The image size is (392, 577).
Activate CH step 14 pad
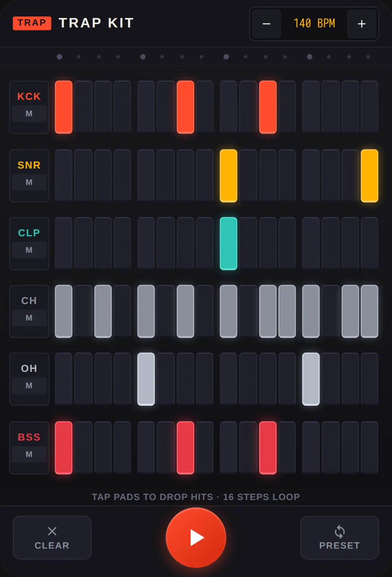(x=331, y=311)
